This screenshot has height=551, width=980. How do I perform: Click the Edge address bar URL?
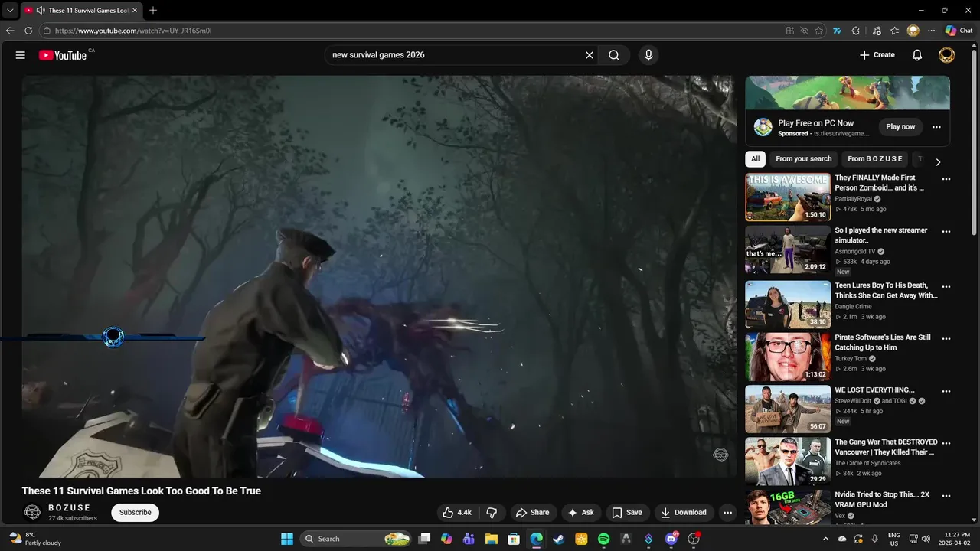tap(134, 31)
